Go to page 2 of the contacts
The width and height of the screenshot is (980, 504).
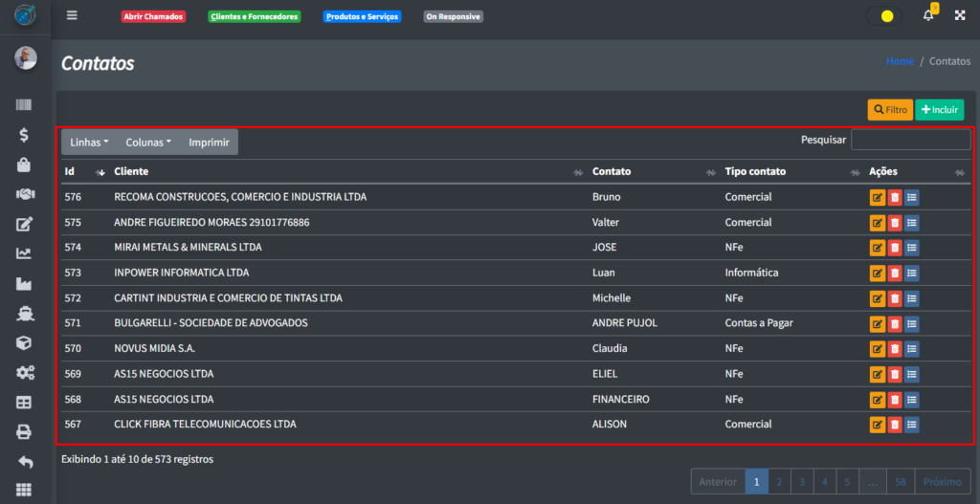[x=779, y=482]
